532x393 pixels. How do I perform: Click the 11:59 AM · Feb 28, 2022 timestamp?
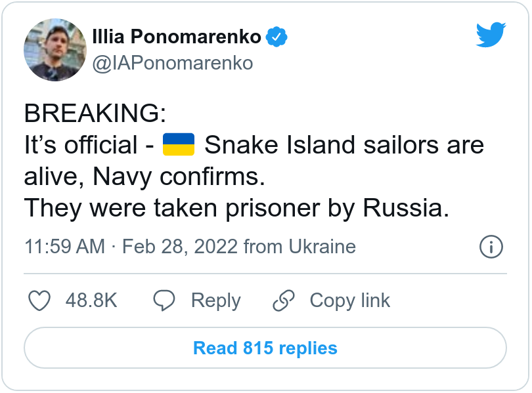[x=131, y=247]
